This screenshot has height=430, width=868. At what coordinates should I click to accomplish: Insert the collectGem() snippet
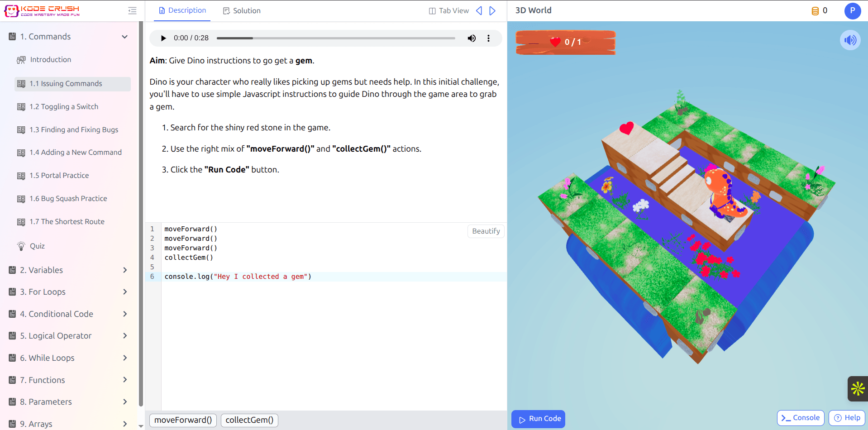[x=249, y=420]
